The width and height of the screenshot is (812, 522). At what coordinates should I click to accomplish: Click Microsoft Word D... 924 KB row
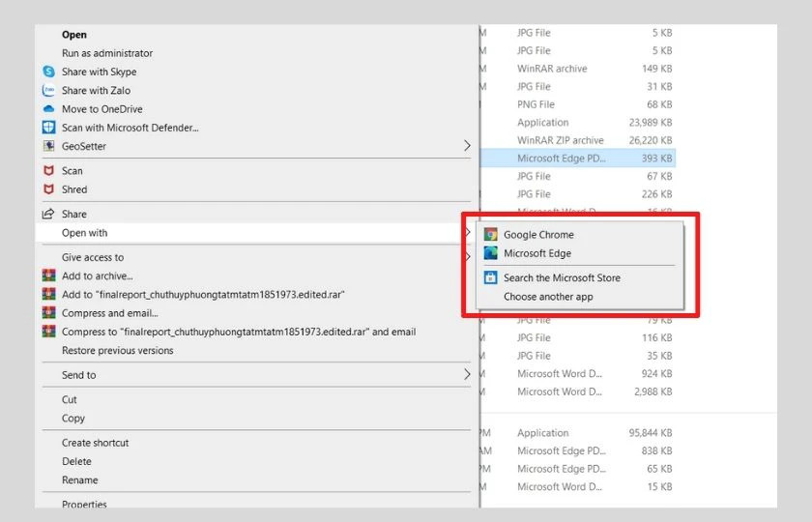coord(578,373)
